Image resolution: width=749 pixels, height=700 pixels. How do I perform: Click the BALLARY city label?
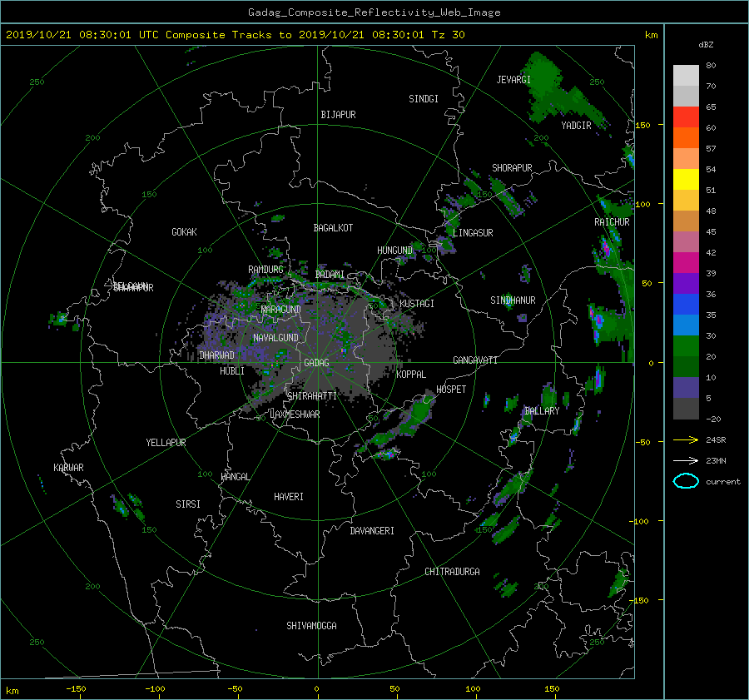(x=542, y=411)
